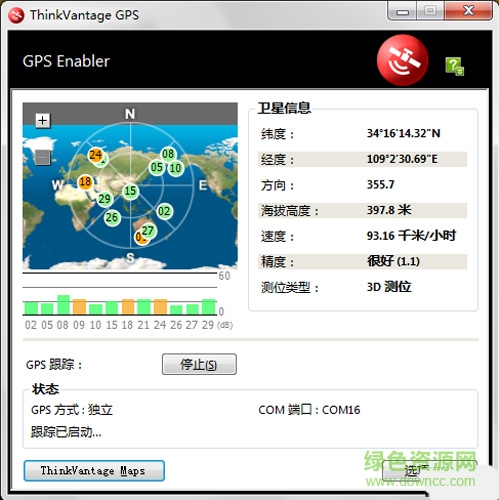
Task: Select satellite 15 on the sky map
Action: 130,191
